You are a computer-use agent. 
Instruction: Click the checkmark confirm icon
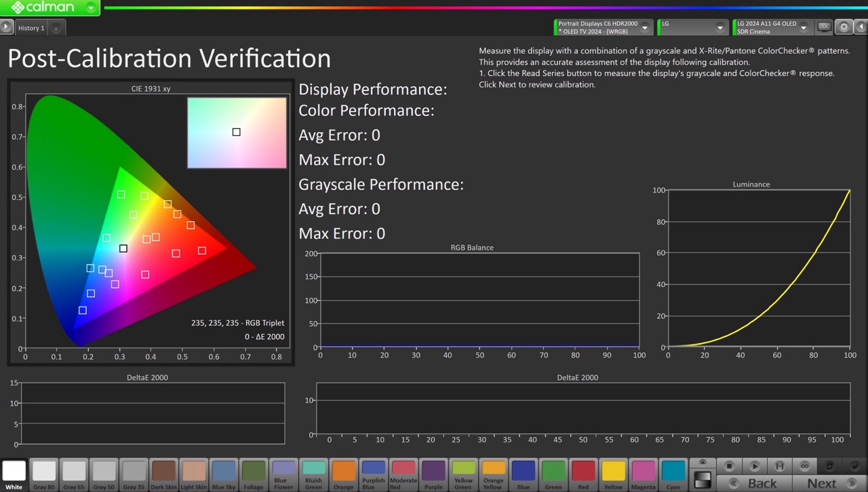(854, 466)
